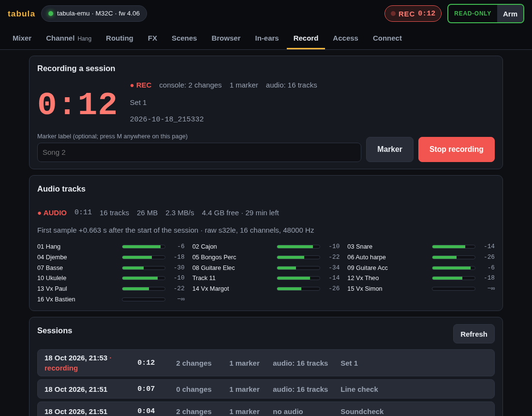Viewport: 532px width, 416px height.
Task: Switch to the Routing tab
Action: pos(119,38)
